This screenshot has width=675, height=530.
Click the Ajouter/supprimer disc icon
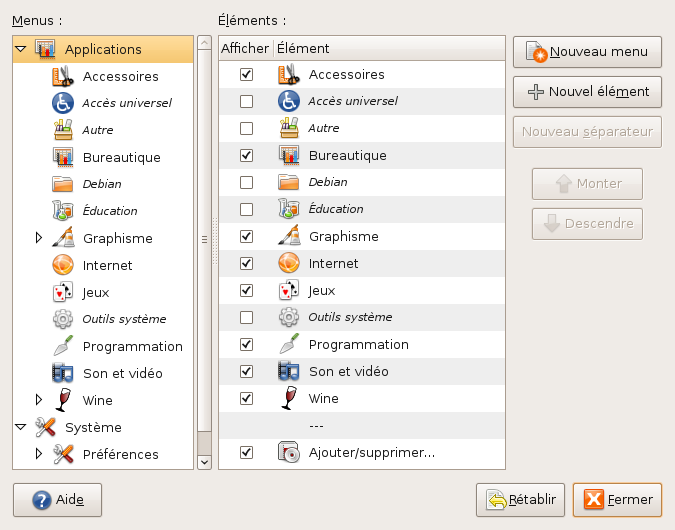(289, 453)
